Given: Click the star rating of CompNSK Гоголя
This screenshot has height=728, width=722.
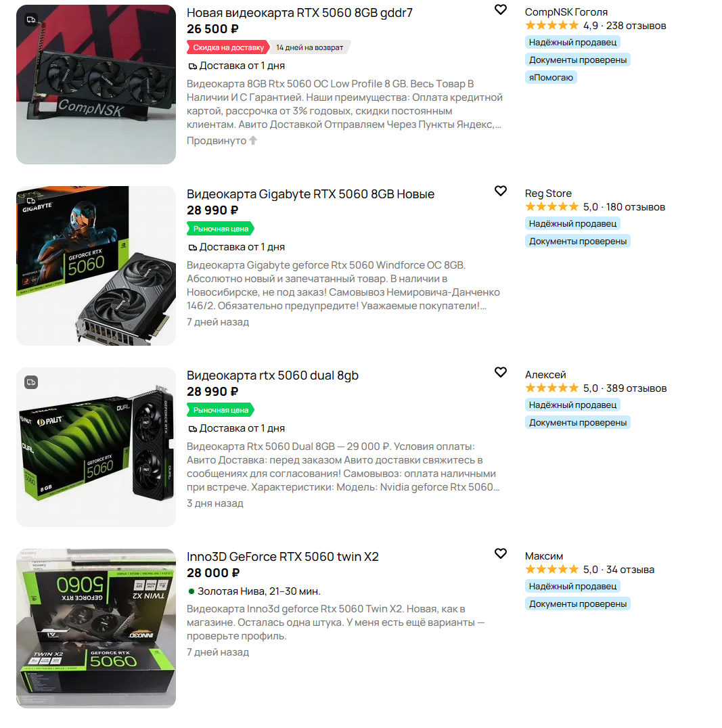Looking at the screenshot, I should coord(551,26).
